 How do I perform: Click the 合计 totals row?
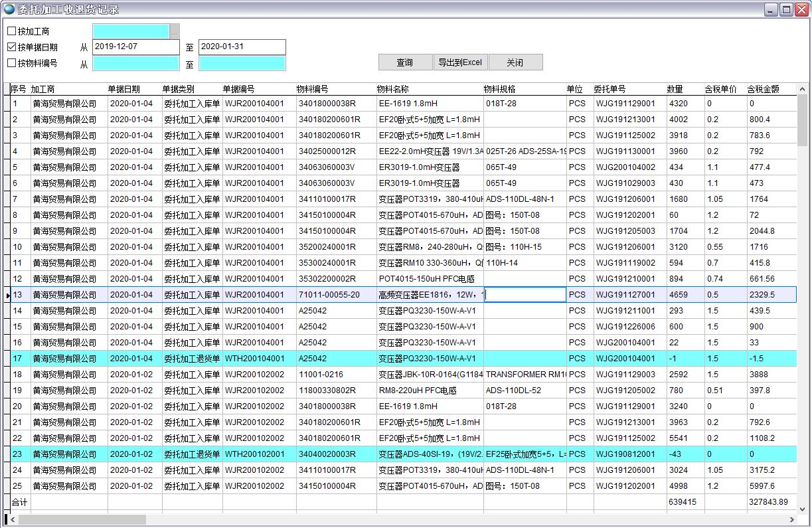(x=19, y=502)
